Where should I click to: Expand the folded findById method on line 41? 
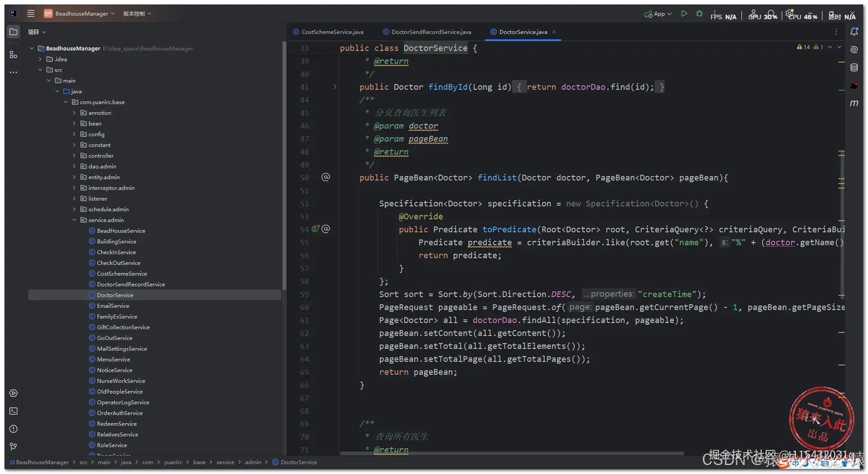335,87
